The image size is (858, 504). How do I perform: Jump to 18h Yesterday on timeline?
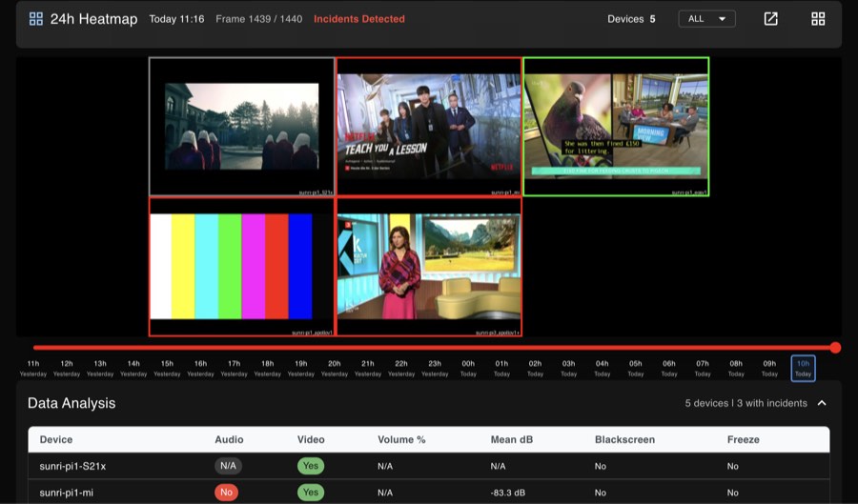point(268,369)
